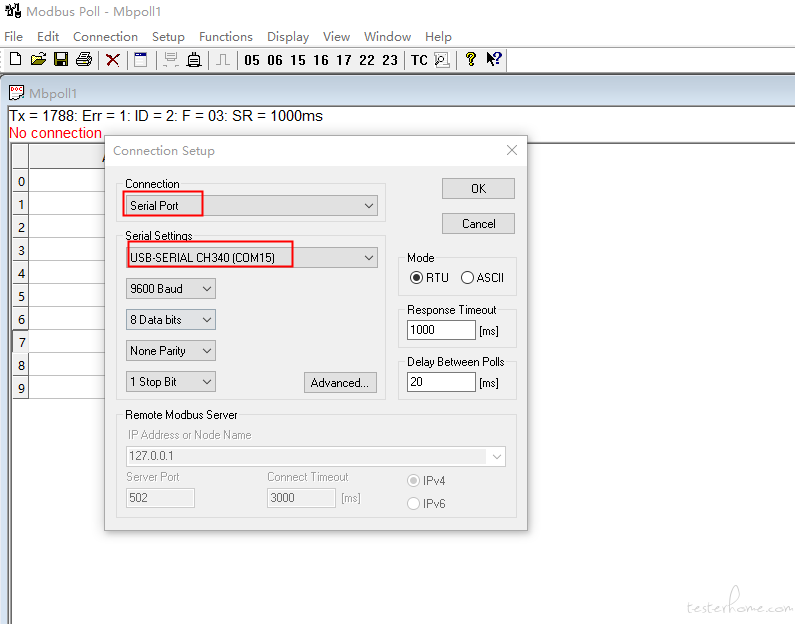This screenshot has width=795, height=624.
Task: Select ASCII mode radio button
Action: (x=467, y=278)
